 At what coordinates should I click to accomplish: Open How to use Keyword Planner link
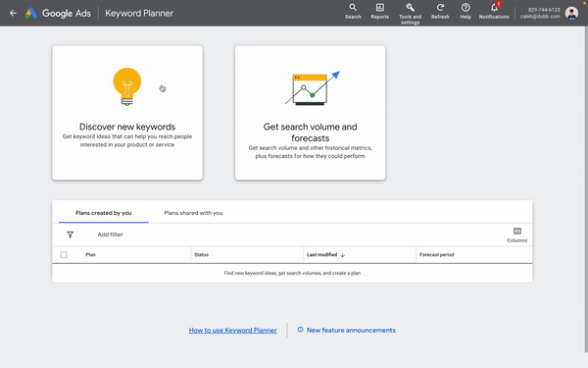(233, 330)
